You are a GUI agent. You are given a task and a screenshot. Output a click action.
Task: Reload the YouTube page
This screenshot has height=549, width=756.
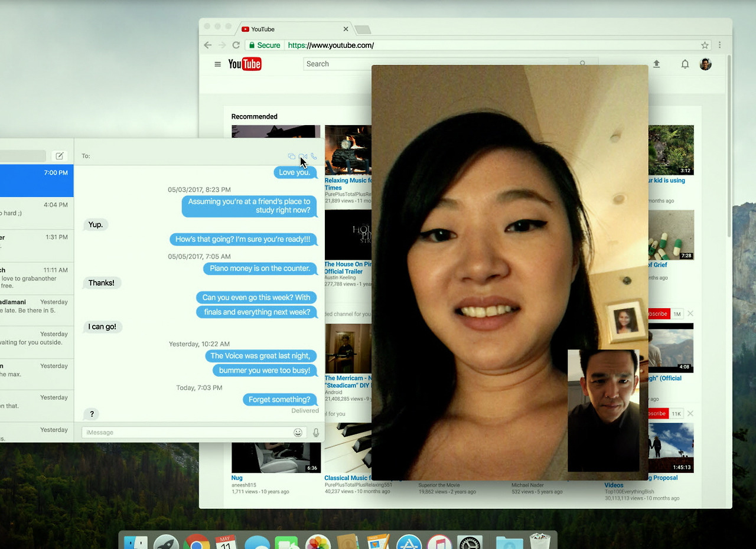click(x=236, y=45)
